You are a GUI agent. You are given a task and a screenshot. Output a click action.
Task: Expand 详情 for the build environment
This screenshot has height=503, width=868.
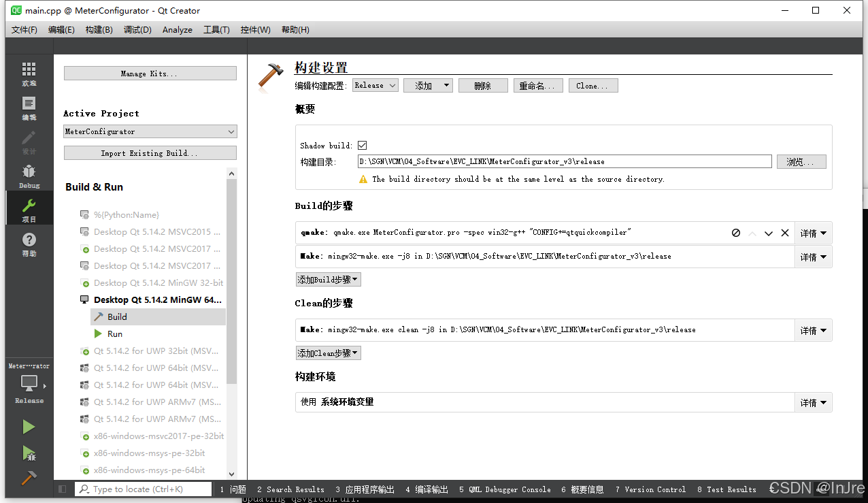coord(813,402)
